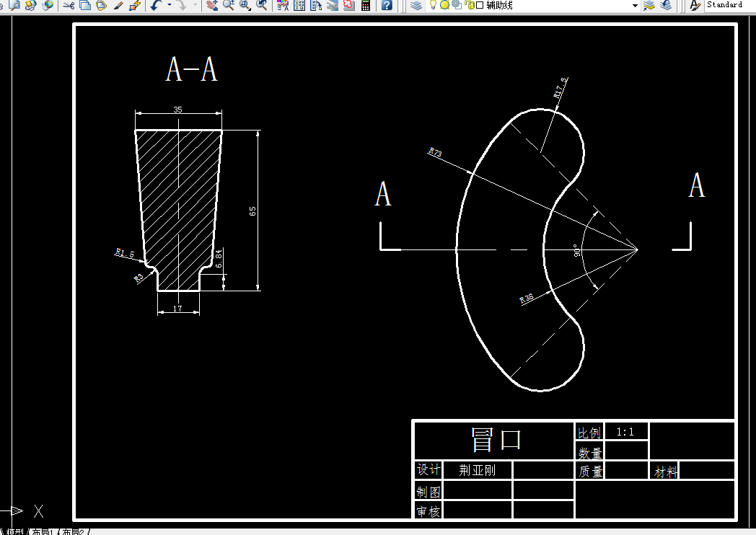This screenshot has height=535, width=756.
Task: Open the Standard text style dropdown
Action: coord(729,5)
